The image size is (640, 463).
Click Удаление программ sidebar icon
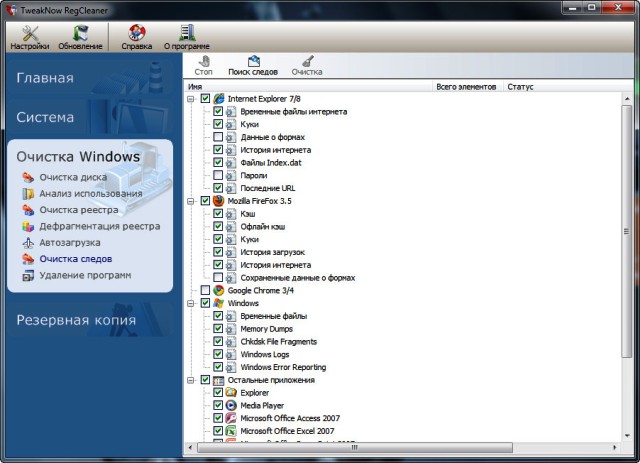tap(28, 276)
